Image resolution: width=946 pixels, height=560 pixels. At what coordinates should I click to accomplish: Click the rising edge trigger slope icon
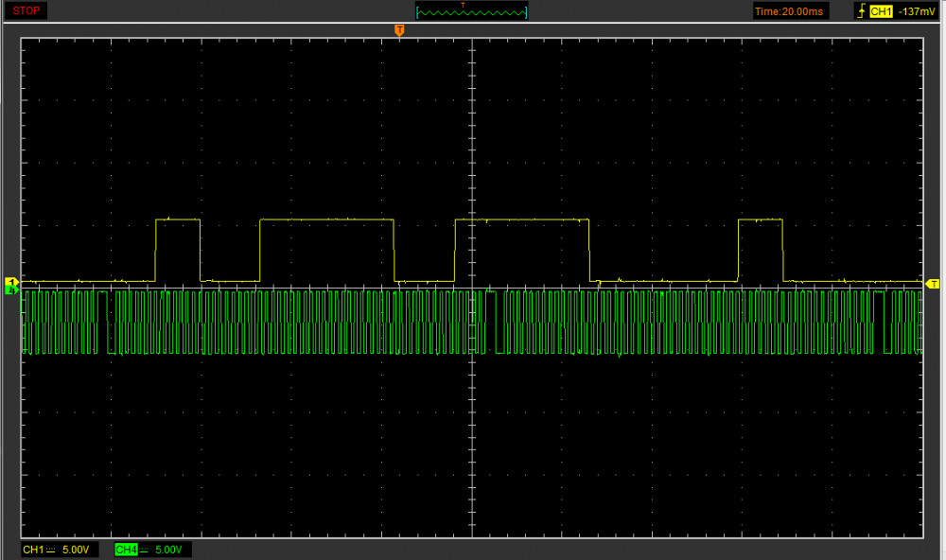coord(861,11)
